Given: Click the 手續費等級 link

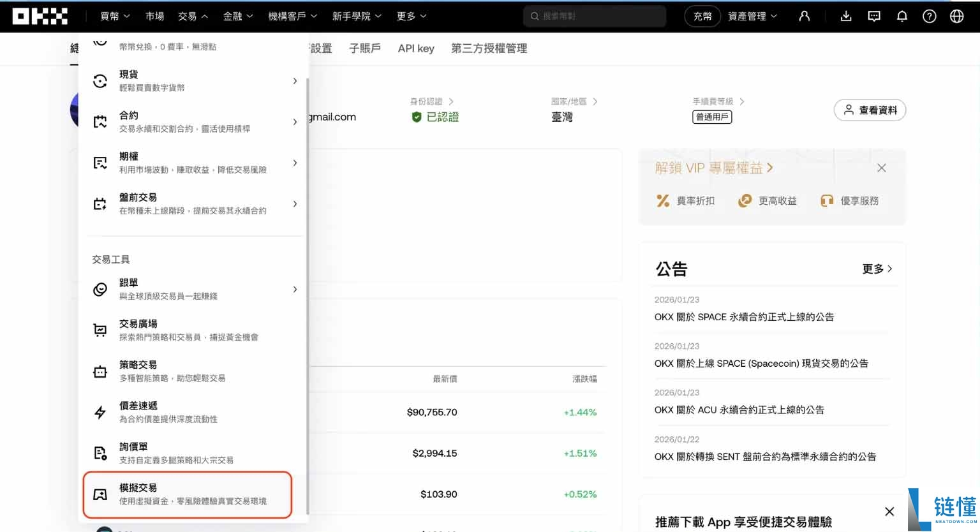Looking at the screenshot, I should (718, 101).
